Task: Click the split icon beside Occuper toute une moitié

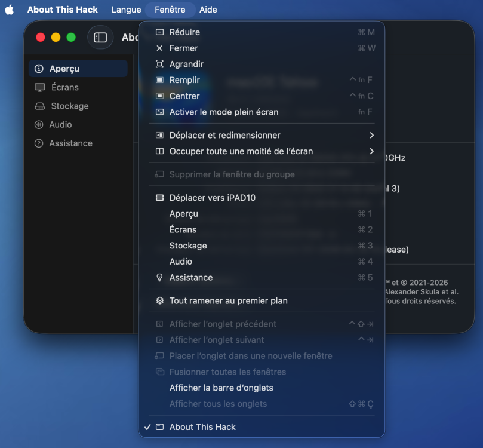Action: coord(159,151)
